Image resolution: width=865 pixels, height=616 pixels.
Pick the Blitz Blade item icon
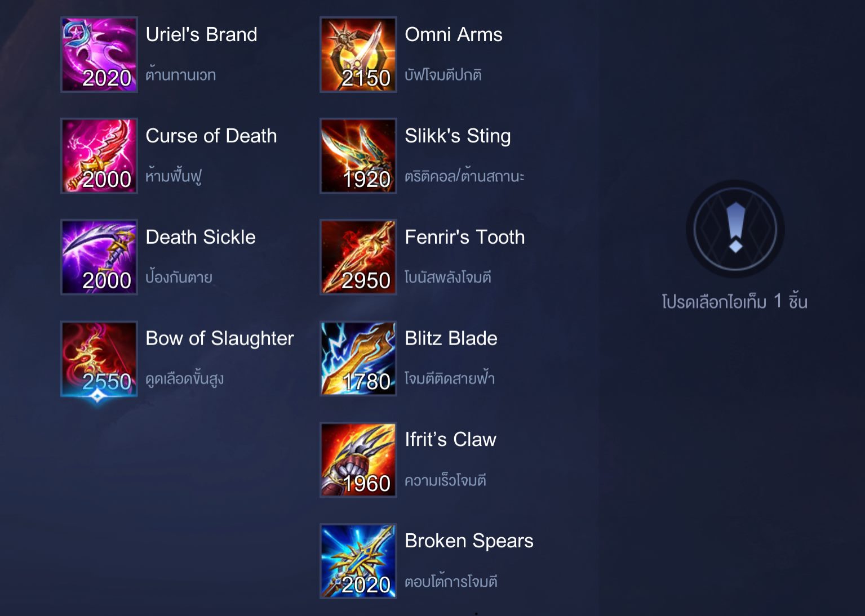click(x=358, y=359)
